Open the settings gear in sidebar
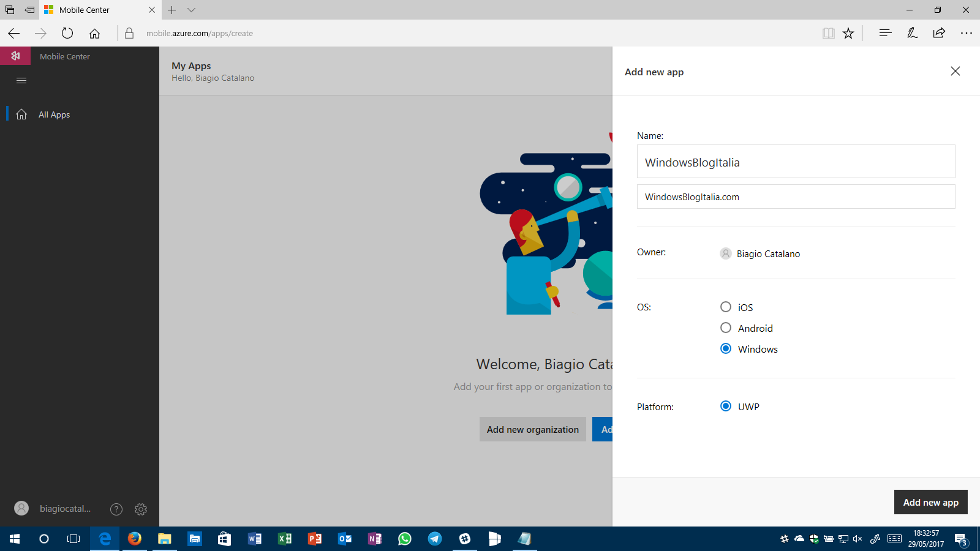 [141, 509]
